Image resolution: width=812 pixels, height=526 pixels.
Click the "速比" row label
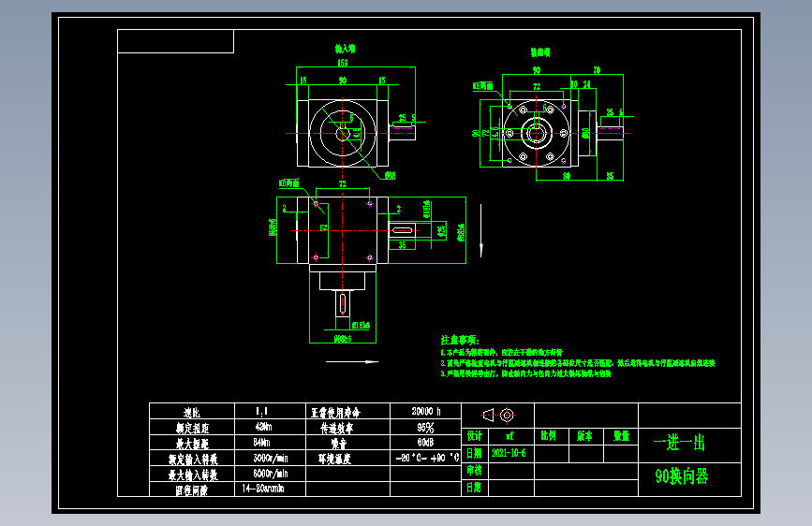[x=192, y=413]
